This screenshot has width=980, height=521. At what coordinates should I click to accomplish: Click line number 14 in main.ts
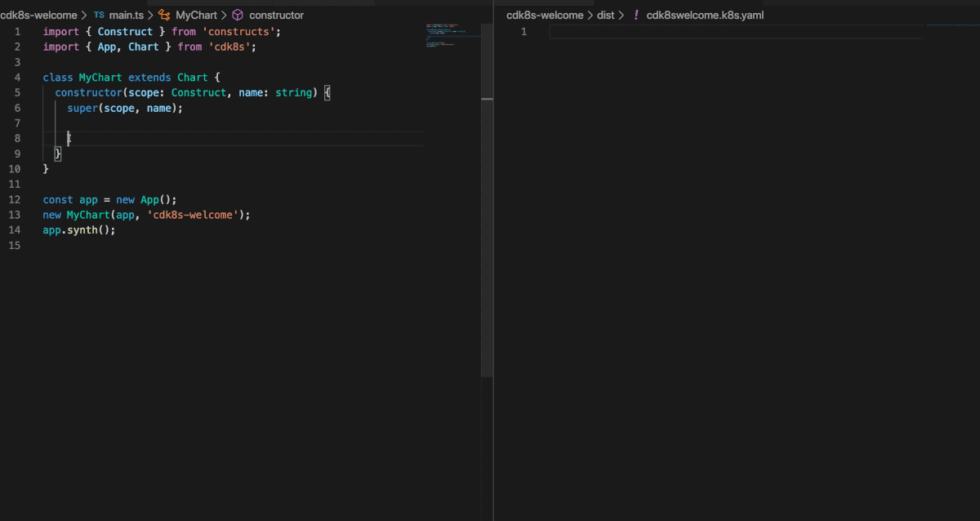15,230
